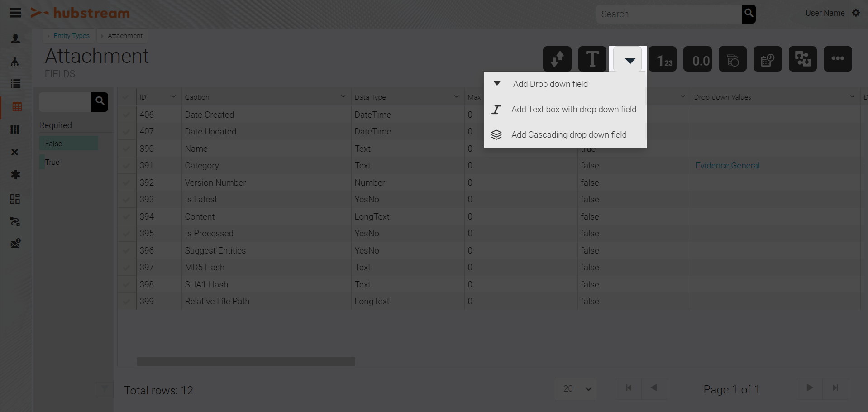Add a Yes/No field with the arrows icon
This screenshot has height=412, width=868.
(x=557, y=59)
